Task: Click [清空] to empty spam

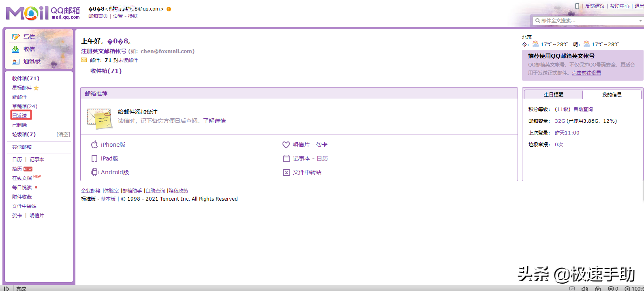Action: click(x=63, y=134)
